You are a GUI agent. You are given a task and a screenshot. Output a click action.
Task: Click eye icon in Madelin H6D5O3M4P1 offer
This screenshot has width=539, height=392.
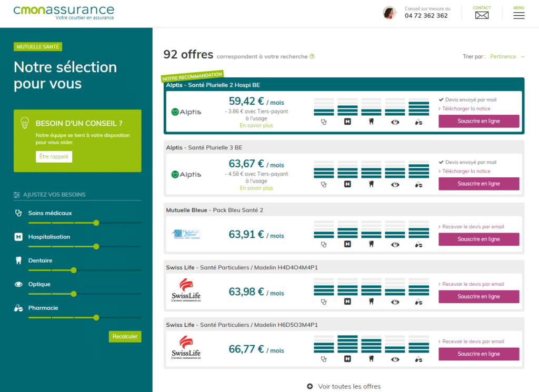pos(395,359)
